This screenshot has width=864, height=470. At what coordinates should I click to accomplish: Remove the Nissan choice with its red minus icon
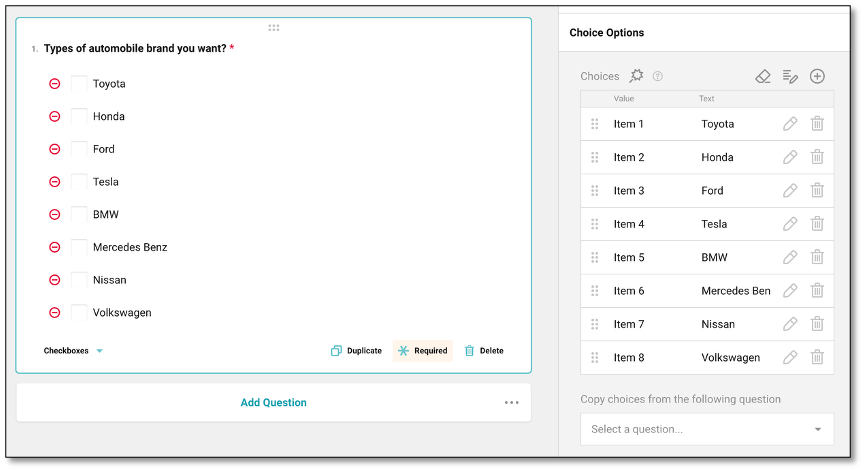(55, 280)
